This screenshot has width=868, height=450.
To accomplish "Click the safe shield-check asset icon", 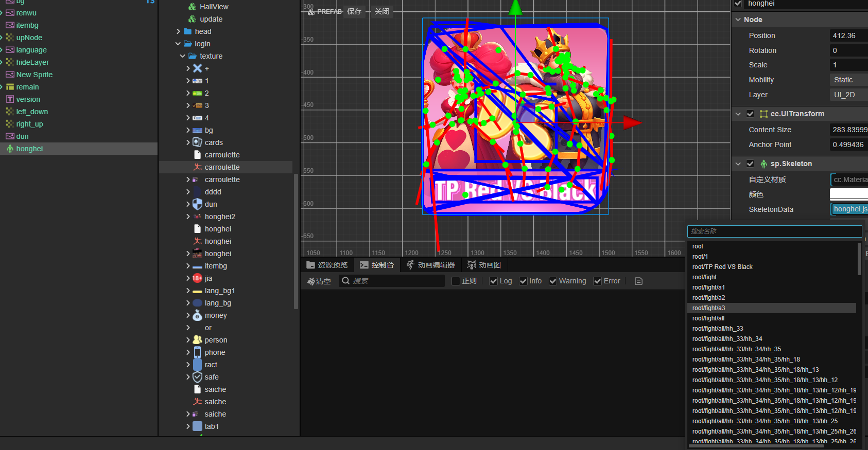I will [197, 377].
